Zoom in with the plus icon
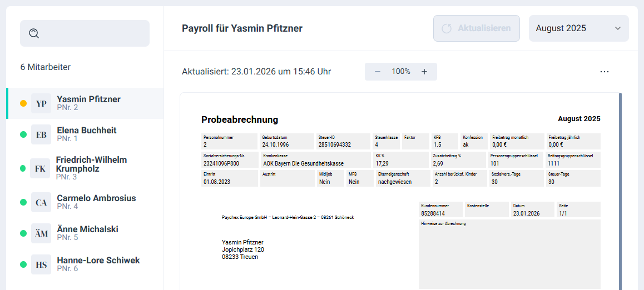 [424, 72]
